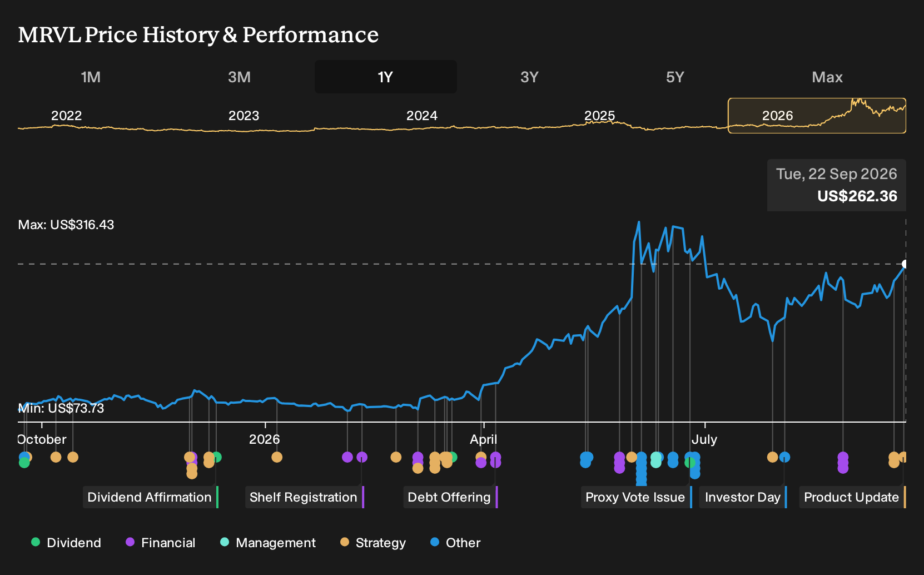Viewport: 924px width, 575px height.
Task: Jump to 2023 on overview timeline
Action: pyautogui.click(x=244, y=116)
